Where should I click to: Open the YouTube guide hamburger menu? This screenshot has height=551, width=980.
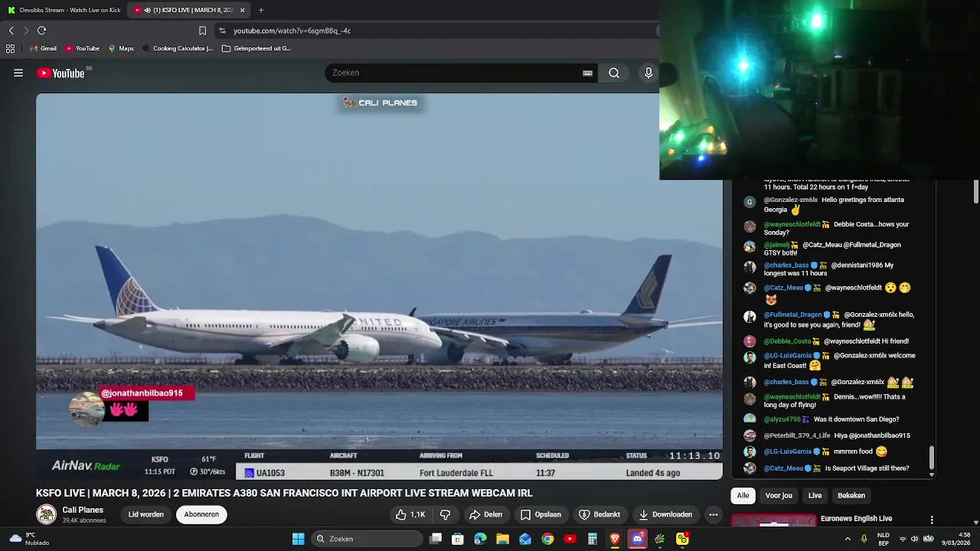click(x=18, y=73)
